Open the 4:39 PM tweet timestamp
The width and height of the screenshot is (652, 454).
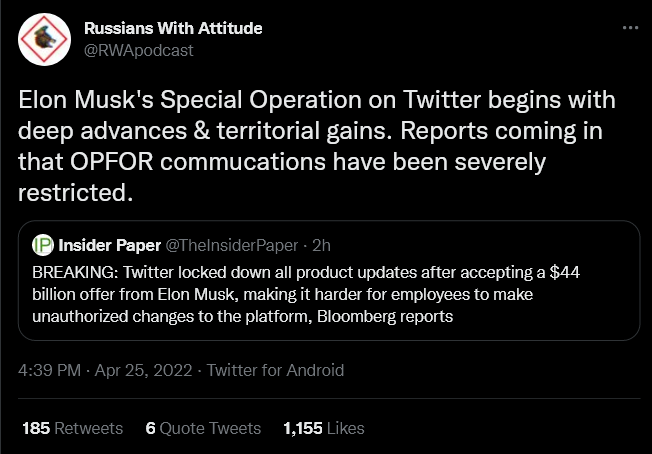coord(50,370)
